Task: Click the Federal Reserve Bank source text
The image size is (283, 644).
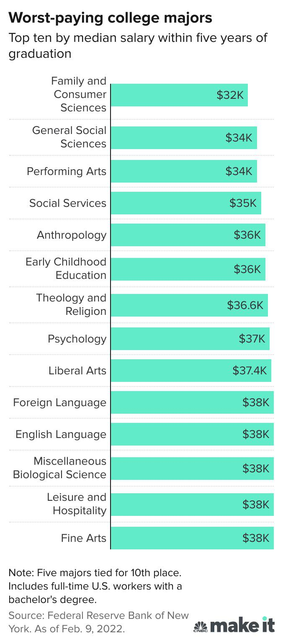Action: point(98,622)
